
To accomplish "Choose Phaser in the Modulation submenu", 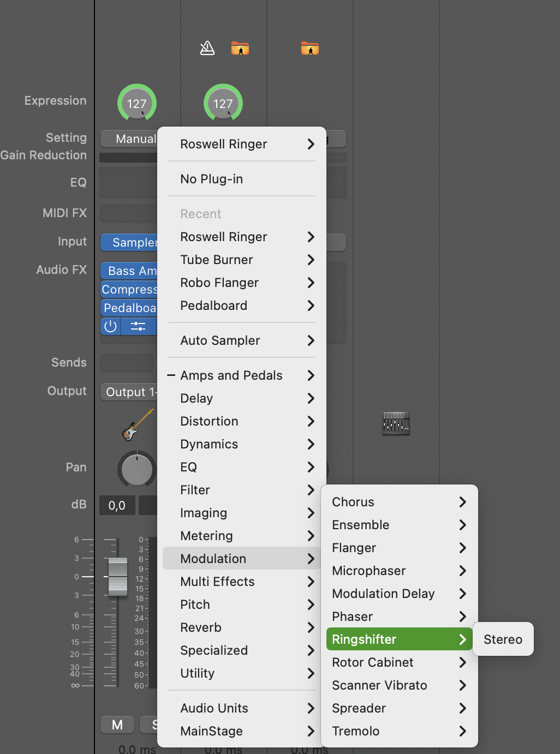I will pyautogui.click(x=400, y=617).
